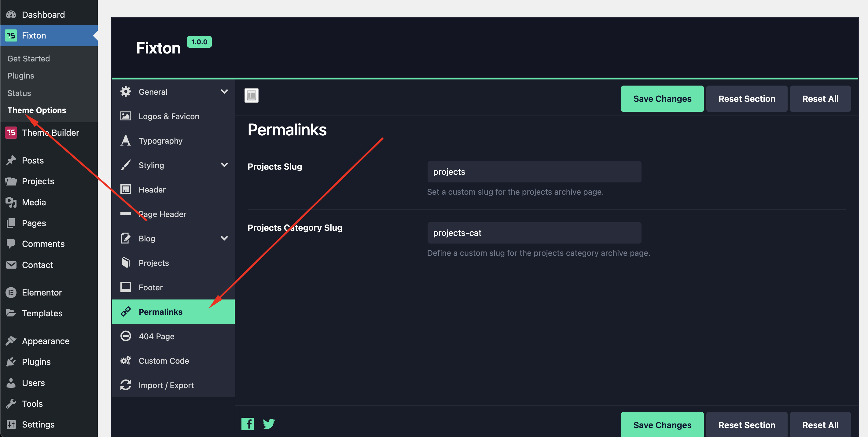Click the top Reset Section button
Image resolution: width=868 pixels, height=437 pixels.
pos(746,99)
